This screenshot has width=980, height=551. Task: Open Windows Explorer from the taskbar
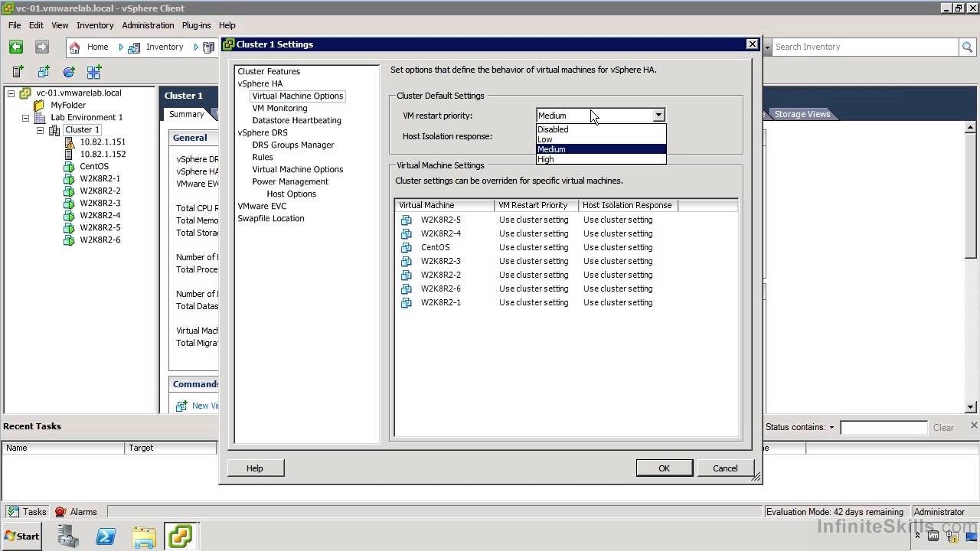coord(144,536)
